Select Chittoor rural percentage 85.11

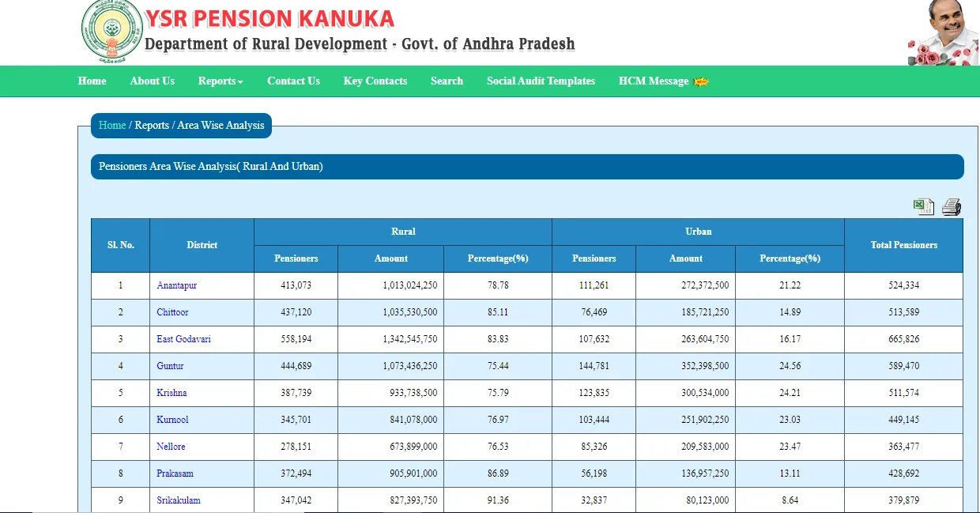coord(498,312)
